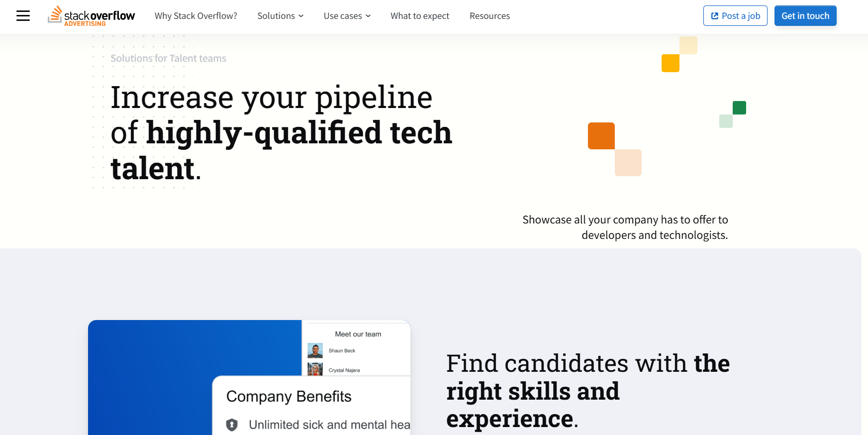Image resolution: width=868 pixels, height=435 pixels.
Task: Expand the Solutions dropdown menu
Action: 276,16
